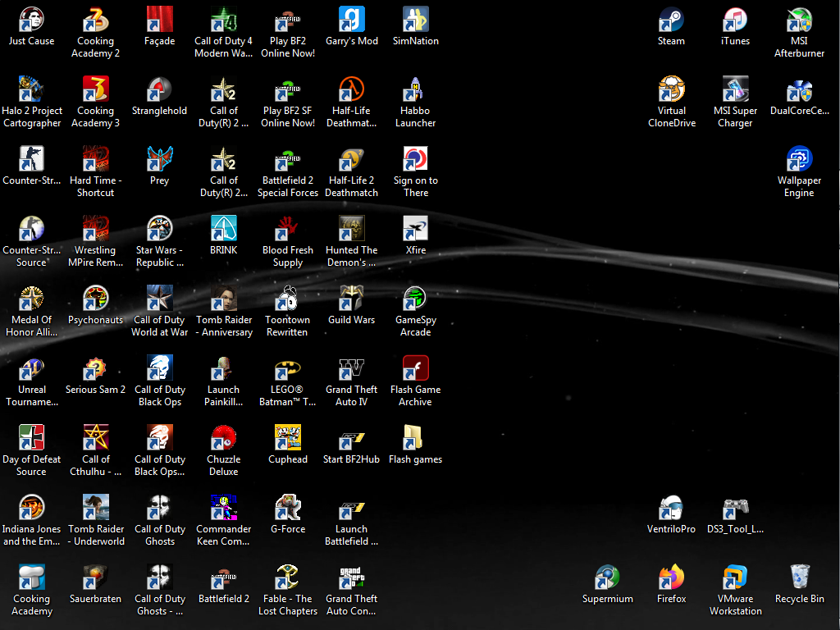Select the MSI Afterburner shortcut
Viewport: 840px width, 630px height.
[799, 21]
